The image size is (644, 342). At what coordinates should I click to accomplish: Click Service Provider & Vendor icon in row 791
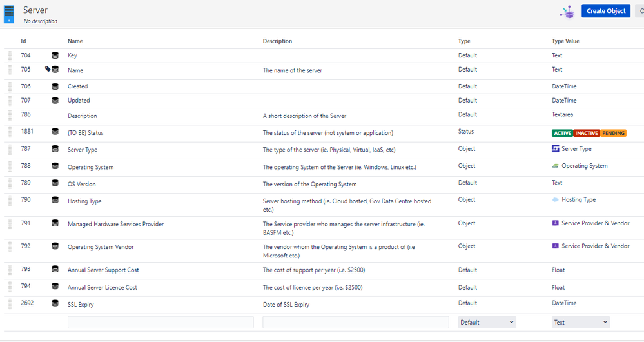[x=555, y=223]
